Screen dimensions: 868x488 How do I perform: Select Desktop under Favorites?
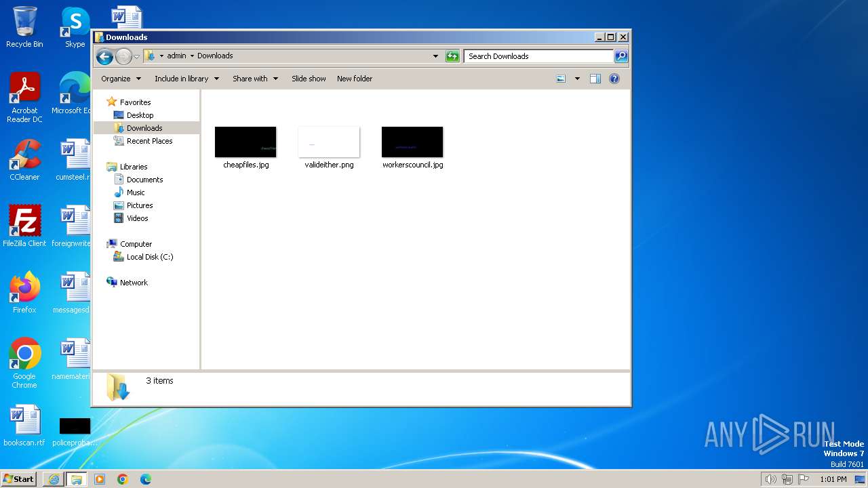(x=140, y=115)
